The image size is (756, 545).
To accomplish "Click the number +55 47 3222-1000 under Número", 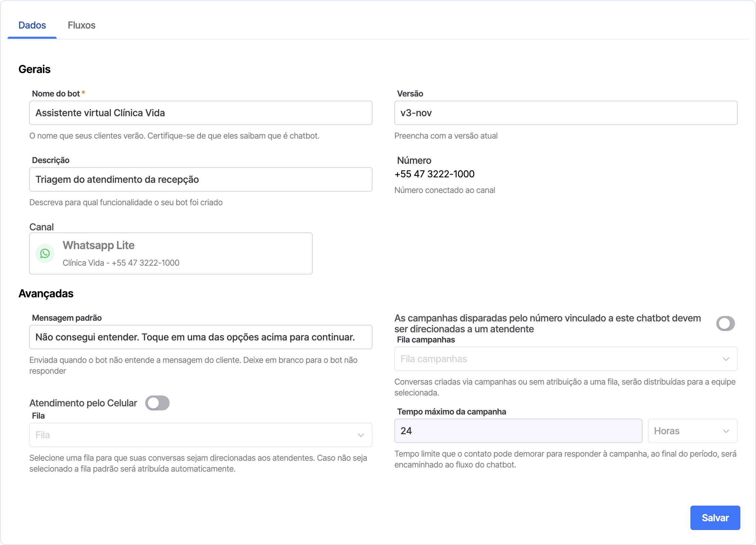I will 434,174.
